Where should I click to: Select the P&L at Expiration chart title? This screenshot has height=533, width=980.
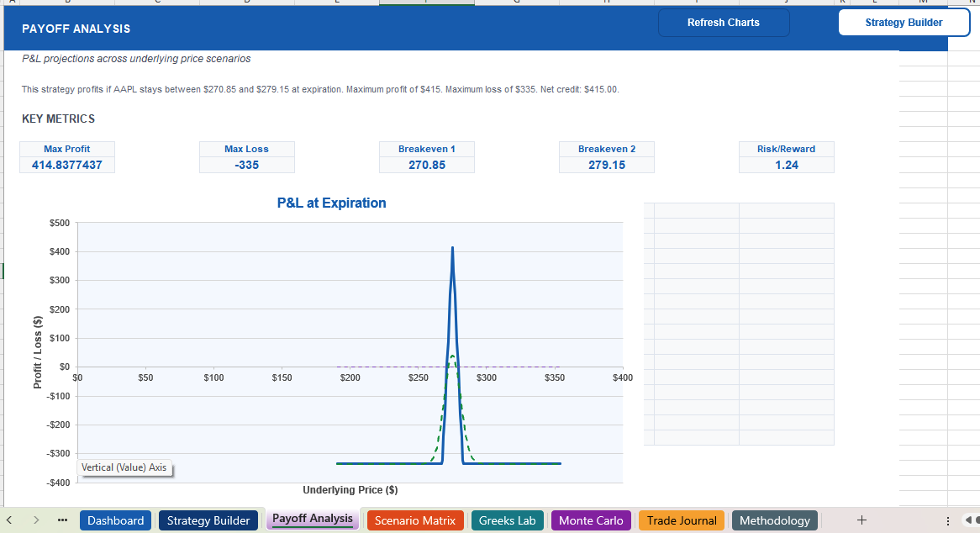point(331,203)
